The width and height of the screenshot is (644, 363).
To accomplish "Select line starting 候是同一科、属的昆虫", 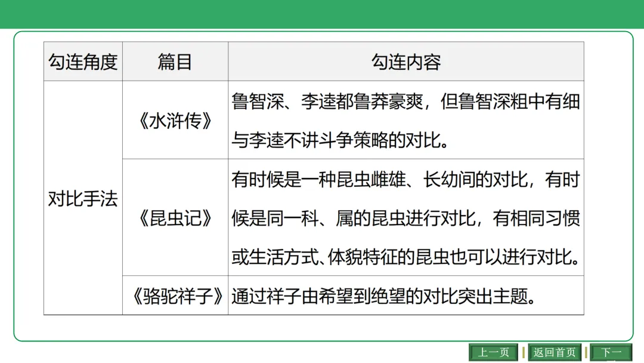I will click(406, 218).
